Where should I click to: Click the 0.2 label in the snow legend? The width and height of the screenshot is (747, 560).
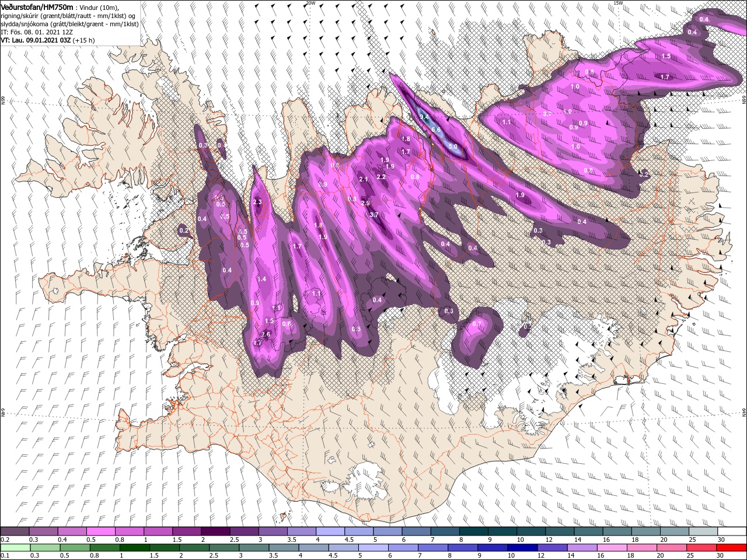coord(5,540)
